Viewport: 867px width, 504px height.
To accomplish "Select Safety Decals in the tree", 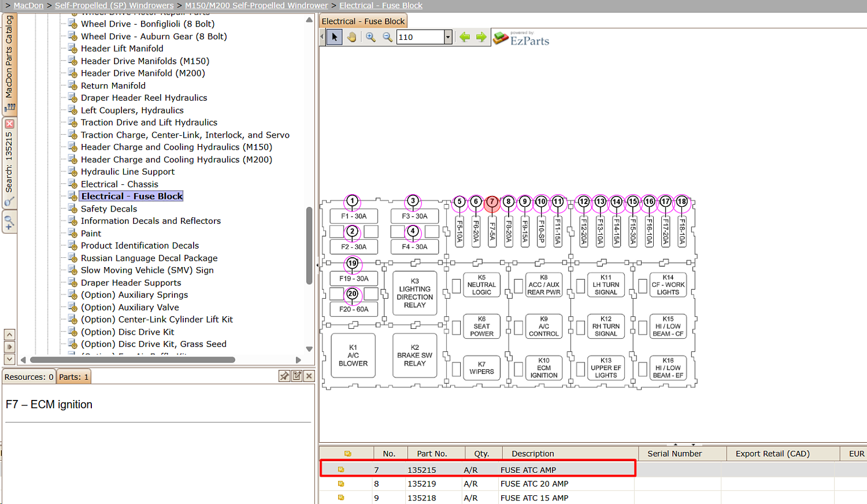I will (109, 209).
